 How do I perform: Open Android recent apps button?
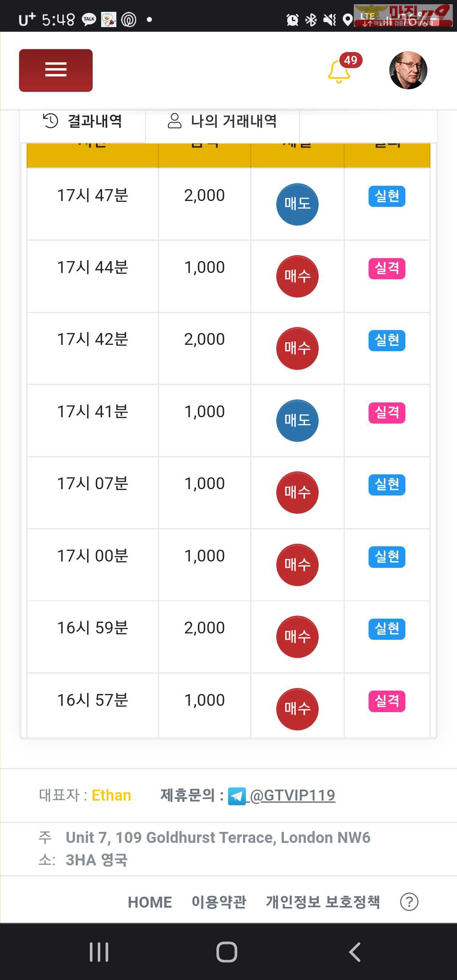tap(99, 952)
